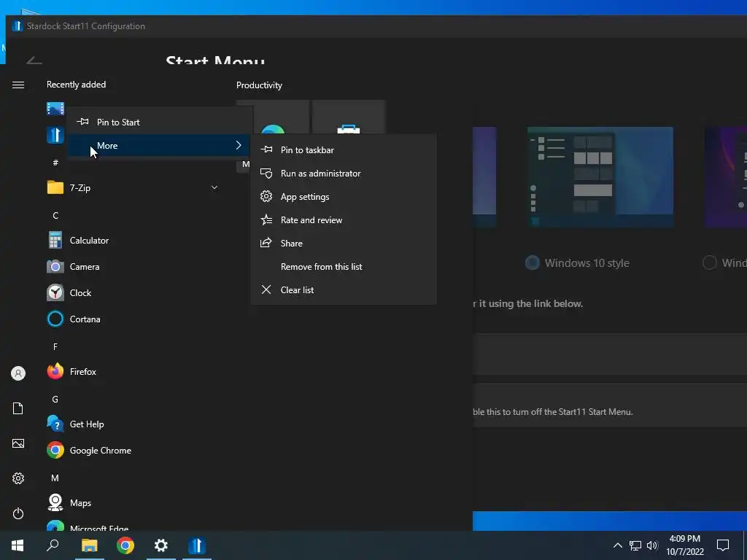Viewport: 747px width, 560px height.
Task: Select Pin to Start
Action: (160, 122)
